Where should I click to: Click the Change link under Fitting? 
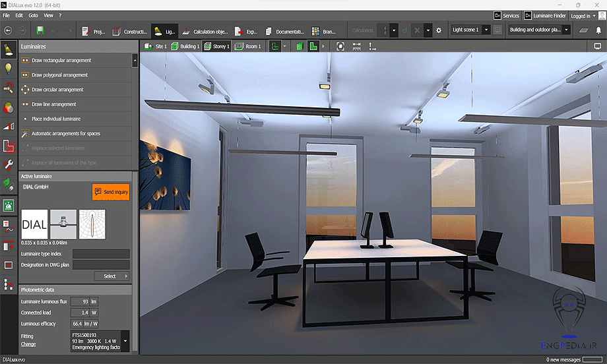28,344
